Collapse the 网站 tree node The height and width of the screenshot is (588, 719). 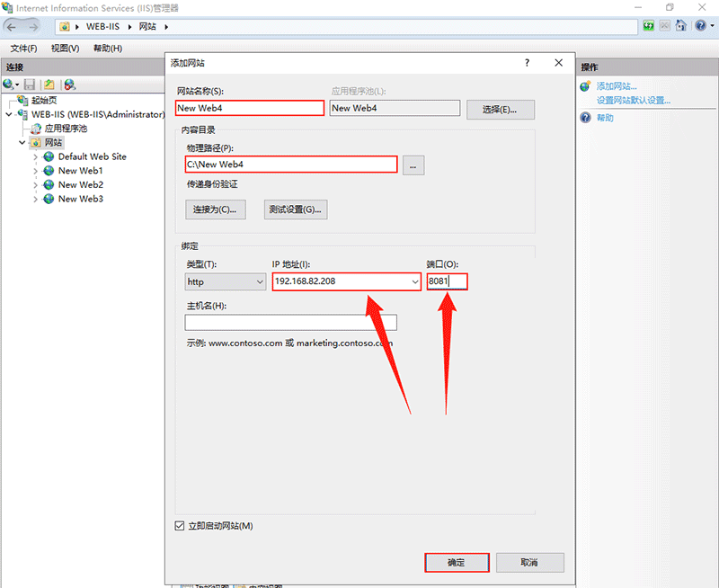click(x=22, y=142)
